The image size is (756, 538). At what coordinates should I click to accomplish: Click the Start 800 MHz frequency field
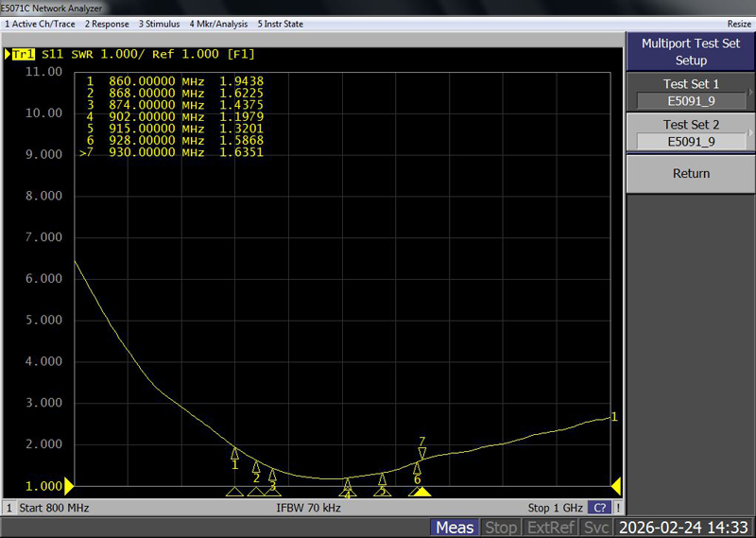[x=56, y=508]
